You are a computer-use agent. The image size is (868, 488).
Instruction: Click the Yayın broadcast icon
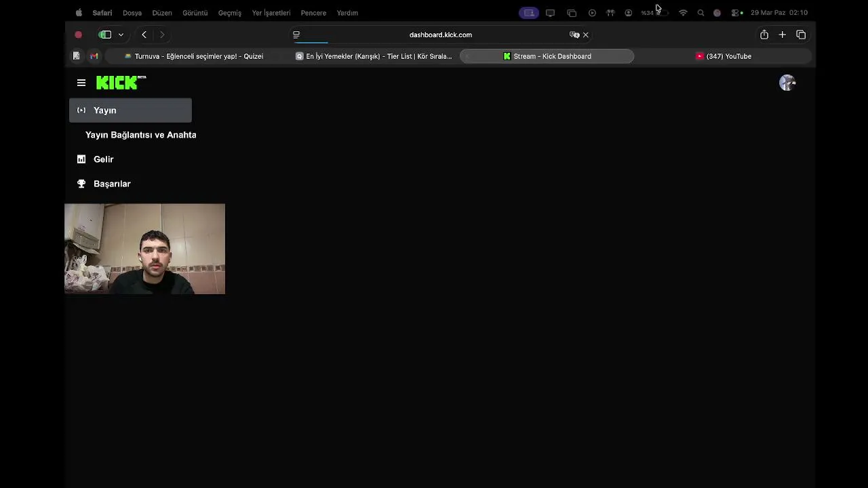coord(81,110)
